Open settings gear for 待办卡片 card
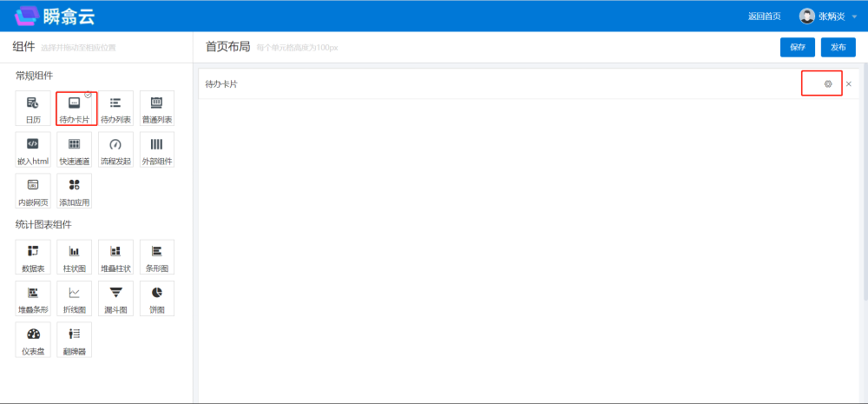The image size is (868, 404). (x=828, y=84)
